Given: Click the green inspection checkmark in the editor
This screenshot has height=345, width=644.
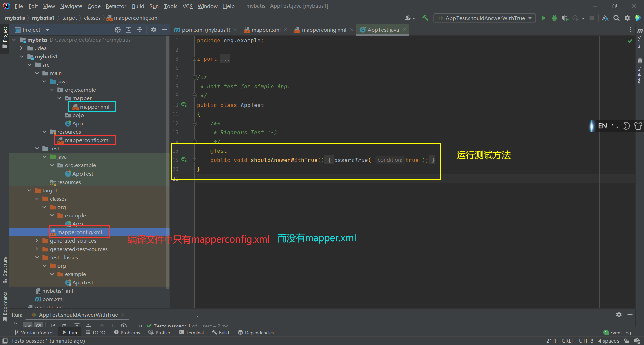Looking at the screenshot, I should point(630,41).
